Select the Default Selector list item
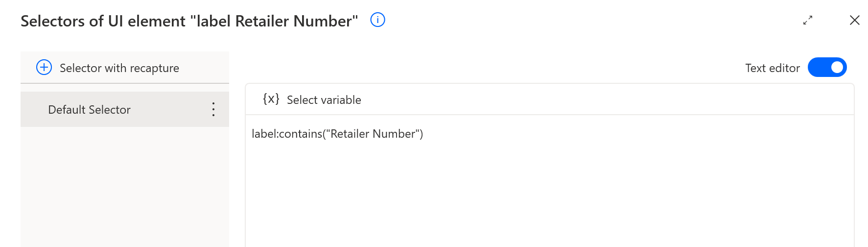 [x=89, y=110]
